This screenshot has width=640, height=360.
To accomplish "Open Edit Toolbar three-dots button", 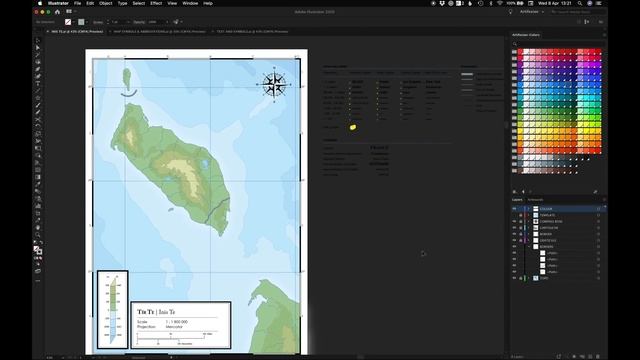I will pos(38,281).
